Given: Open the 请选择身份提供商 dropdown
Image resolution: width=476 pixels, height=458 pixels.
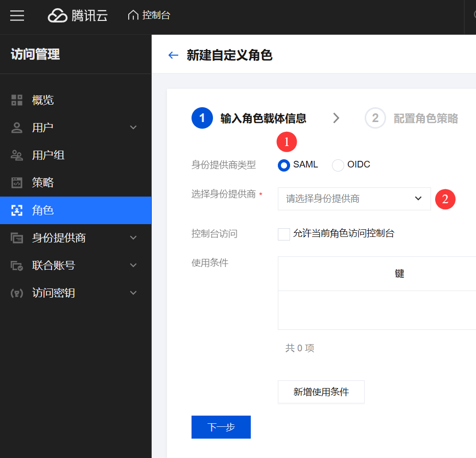Looking at the screenshot, I should 354,199.
